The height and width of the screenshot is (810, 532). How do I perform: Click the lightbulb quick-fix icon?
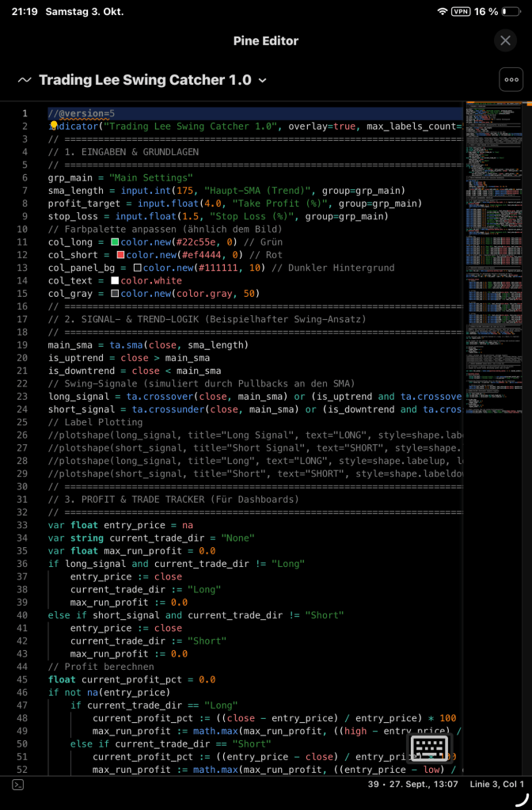53,126
